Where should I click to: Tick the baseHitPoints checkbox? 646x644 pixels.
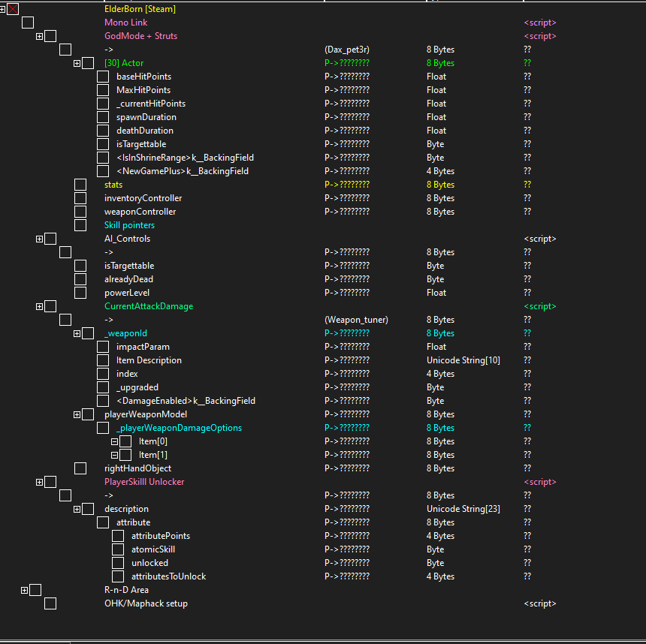103,76
